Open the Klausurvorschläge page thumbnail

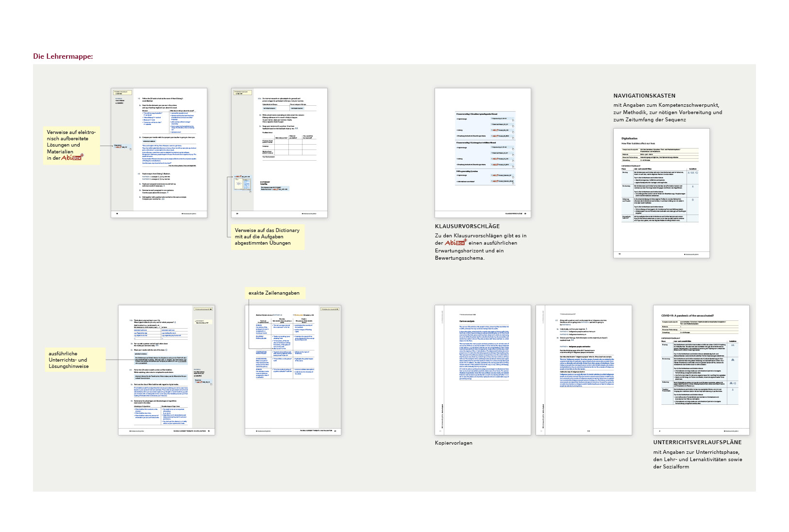click(x=483, y=153)
